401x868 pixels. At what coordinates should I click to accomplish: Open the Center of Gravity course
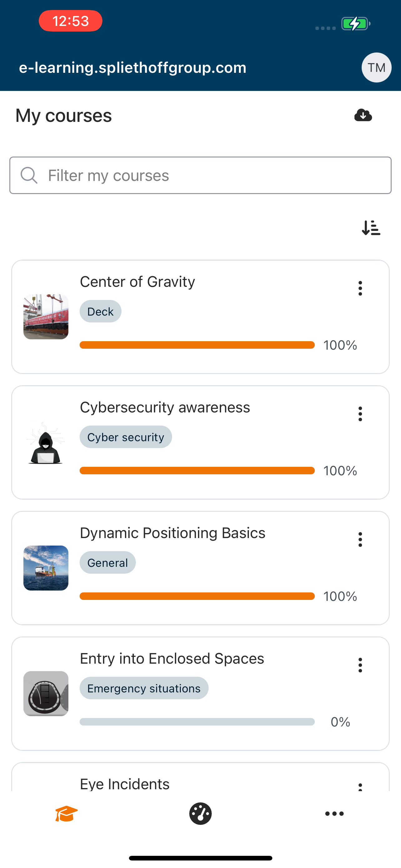pyautogui.click(x=137, y=282)
